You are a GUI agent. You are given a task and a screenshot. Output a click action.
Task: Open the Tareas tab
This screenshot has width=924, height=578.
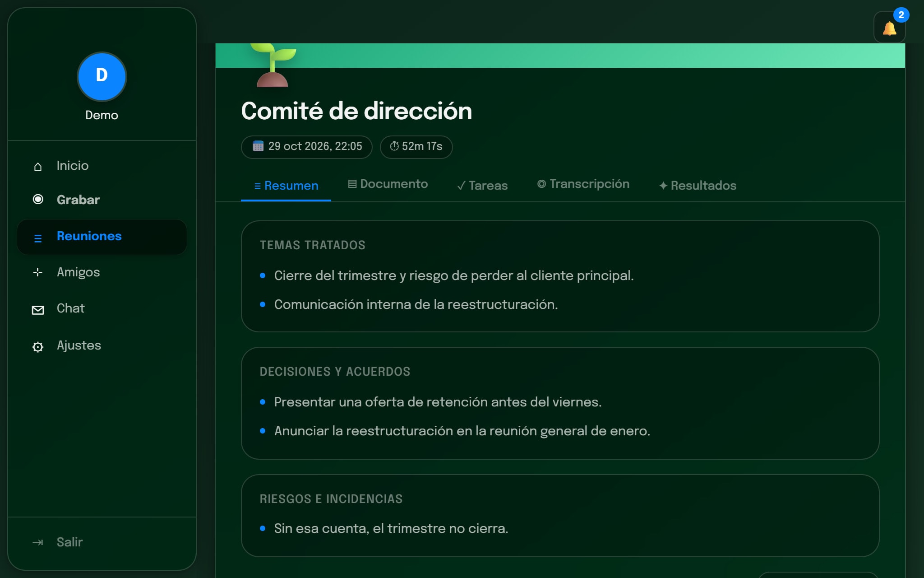tap(482, 186)
